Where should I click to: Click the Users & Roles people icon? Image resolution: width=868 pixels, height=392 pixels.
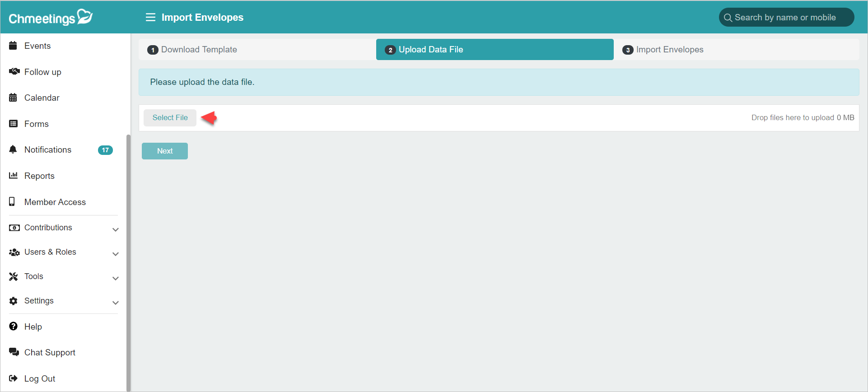pyautogui.click(x=14, y=252)
